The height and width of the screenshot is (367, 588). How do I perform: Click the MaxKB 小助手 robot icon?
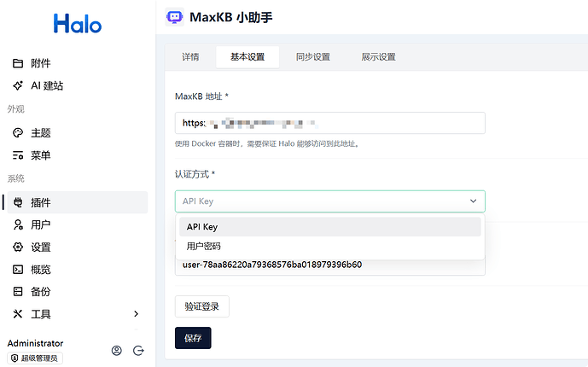pos(175,17)
